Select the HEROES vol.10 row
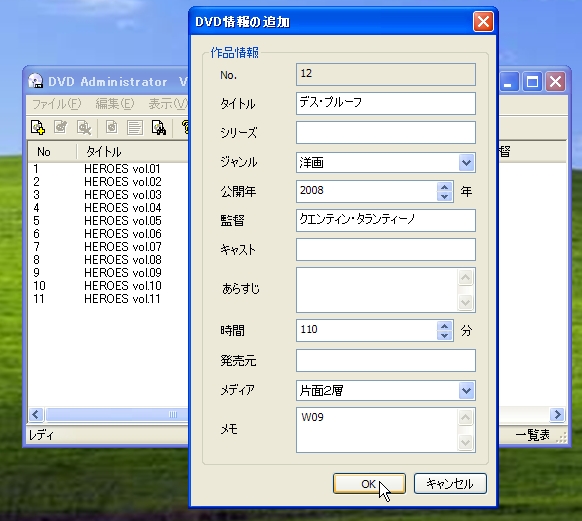The image size is (582, 521). point(108,286)
